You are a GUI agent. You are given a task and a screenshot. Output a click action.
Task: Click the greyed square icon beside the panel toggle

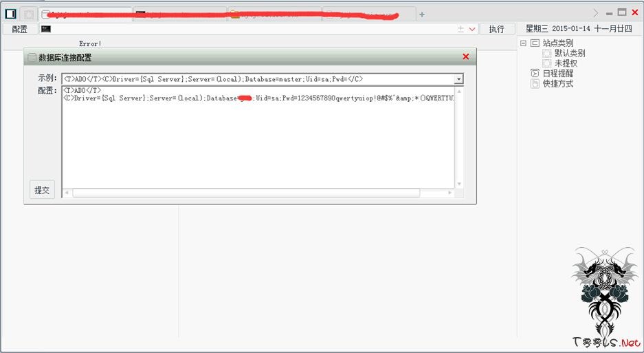pyautogui.click(x=29, y=14)
